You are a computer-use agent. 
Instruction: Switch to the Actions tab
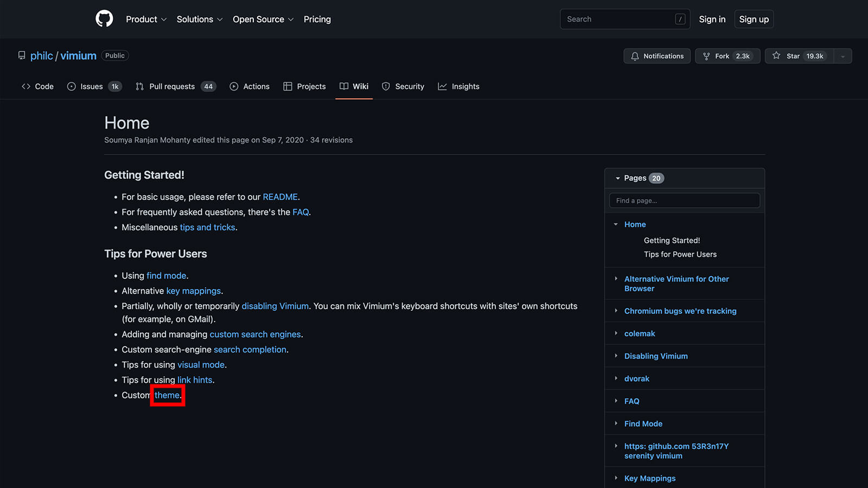tap(250, 86)
